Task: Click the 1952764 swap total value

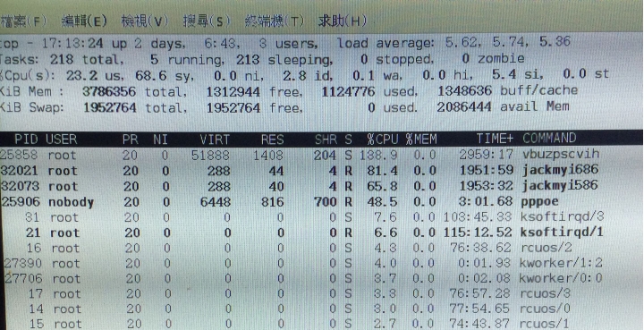Action: click(x=110, y=108)
